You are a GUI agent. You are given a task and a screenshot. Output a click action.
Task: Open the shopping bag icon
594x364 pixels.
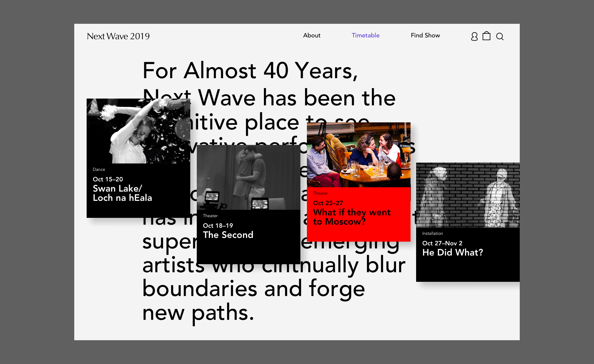point(487,36)
